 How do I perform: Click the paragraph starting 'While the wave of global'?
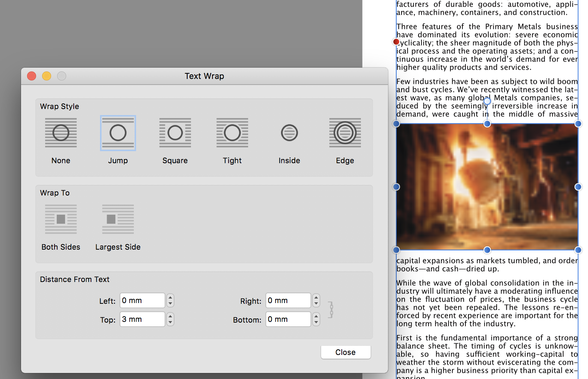[x=487, y=303]
